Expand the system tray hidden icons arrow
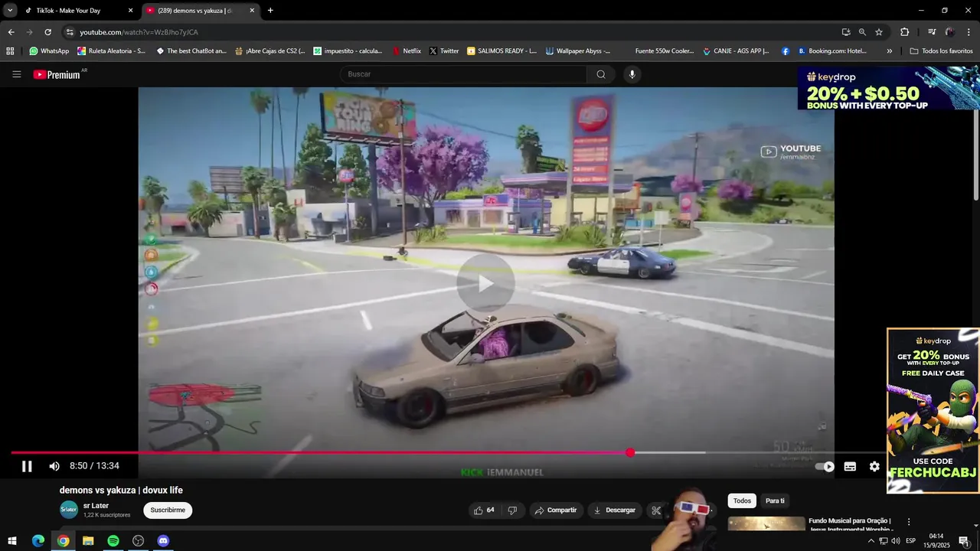Image resolution: width=980 pixels, height=551 pixels. pos(871,541)
